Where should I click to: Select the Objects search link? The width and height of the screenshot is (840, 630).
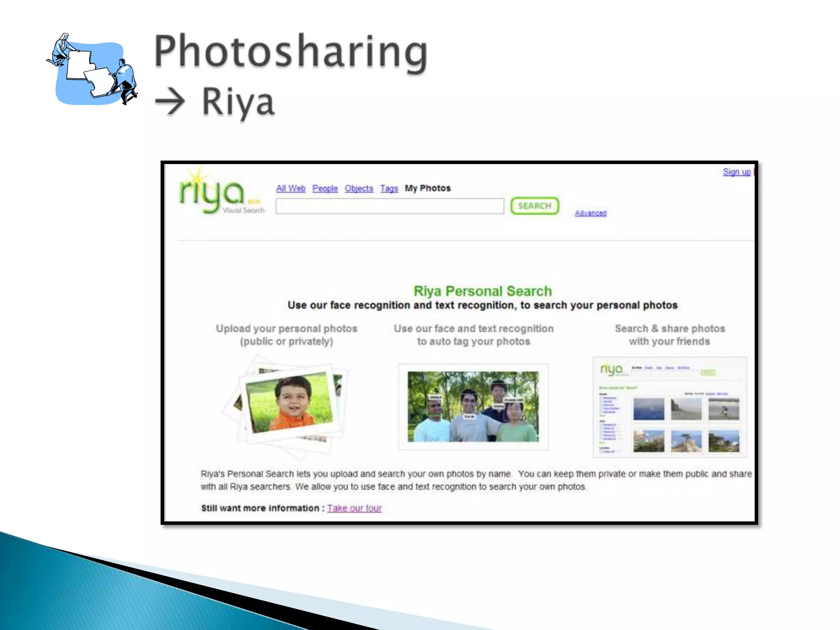tap(359, 188)
